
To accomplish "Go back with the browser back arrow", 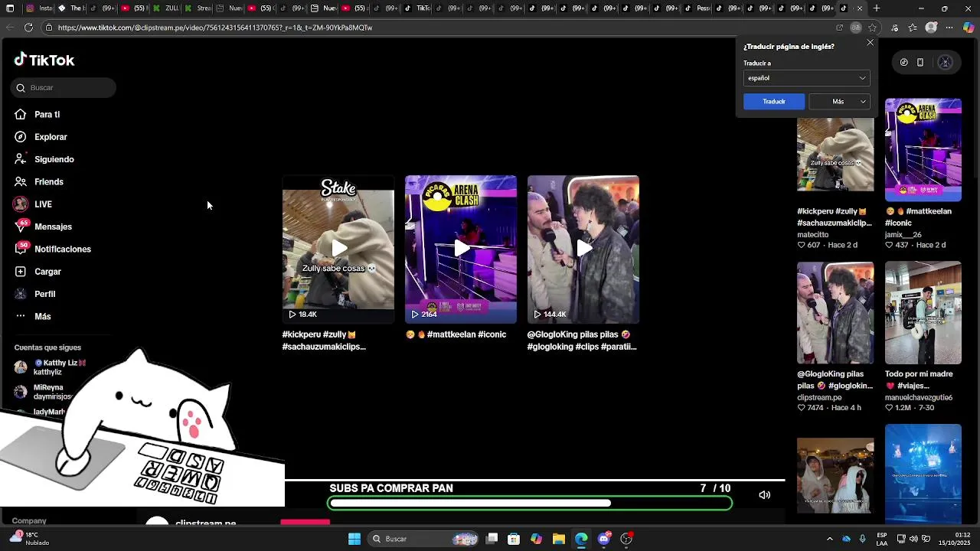I will [9, 28].
